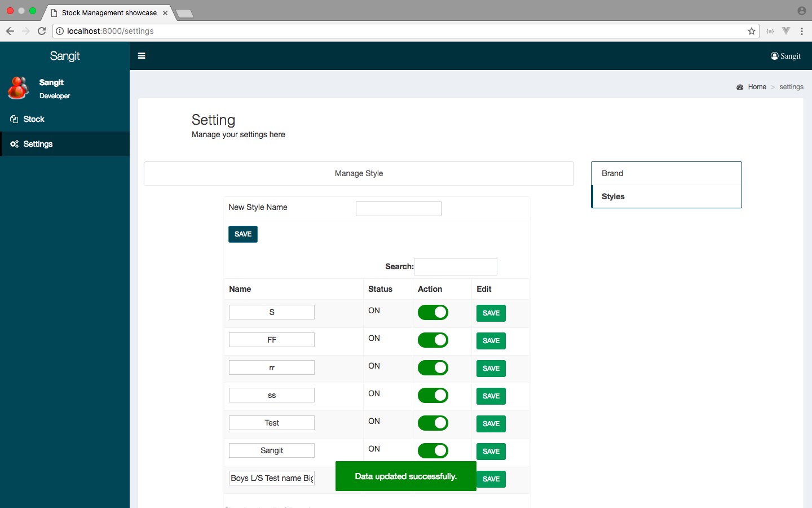Click the Home dashboard breadcrumb icon
This screenshot has height=508, width=812.
point(740,87)
